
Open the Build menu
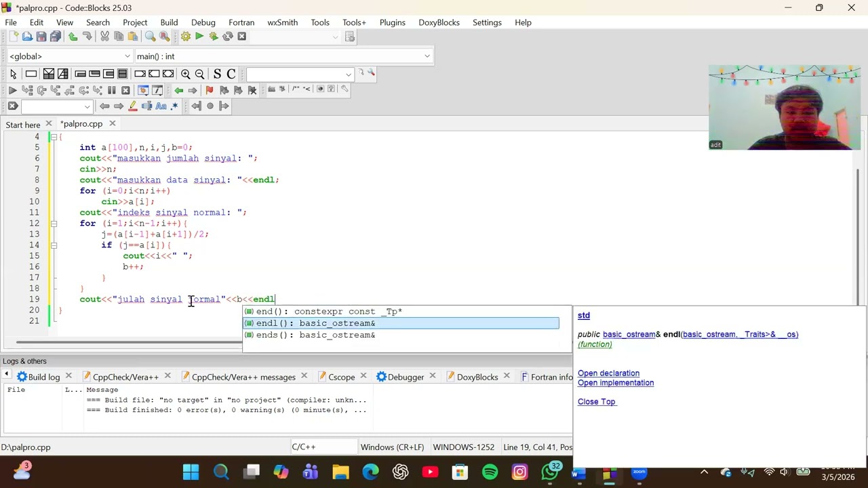point(169,22)
